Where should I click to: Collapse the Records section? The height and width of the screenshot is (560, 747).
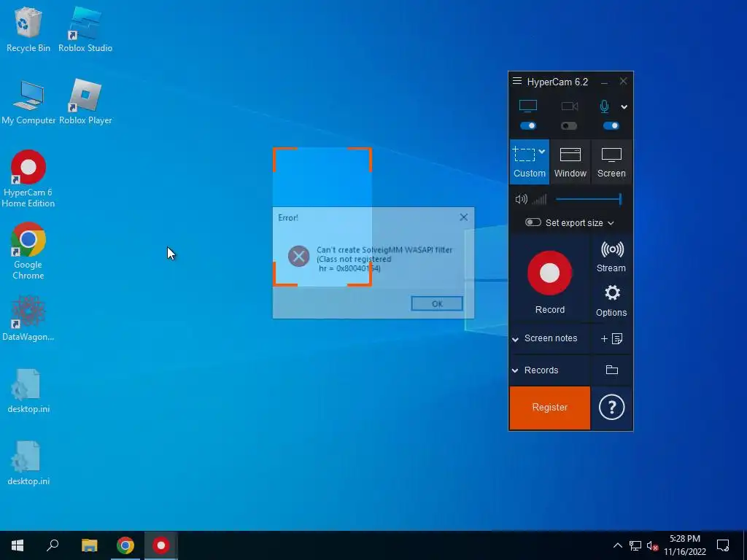(515, 370)
